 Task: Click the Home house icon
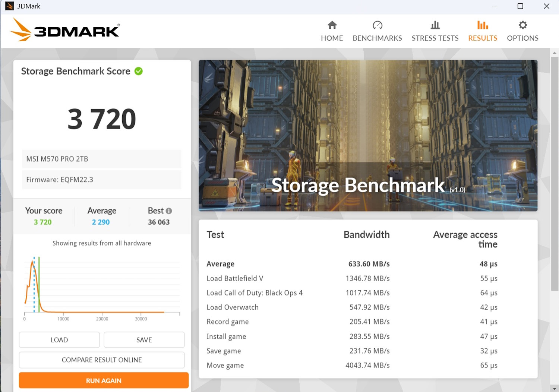pos(332,25)
